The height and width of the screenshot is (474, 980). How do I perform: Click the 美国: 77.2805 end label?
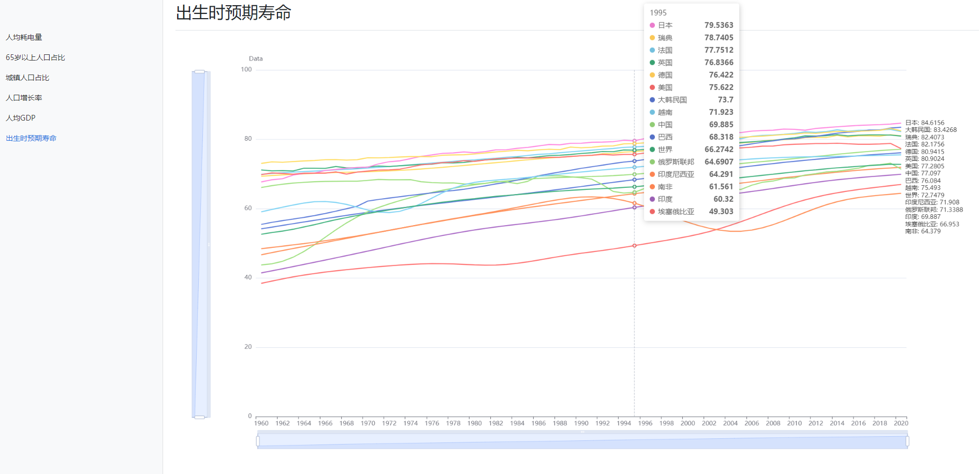click(x=925, y=167)
